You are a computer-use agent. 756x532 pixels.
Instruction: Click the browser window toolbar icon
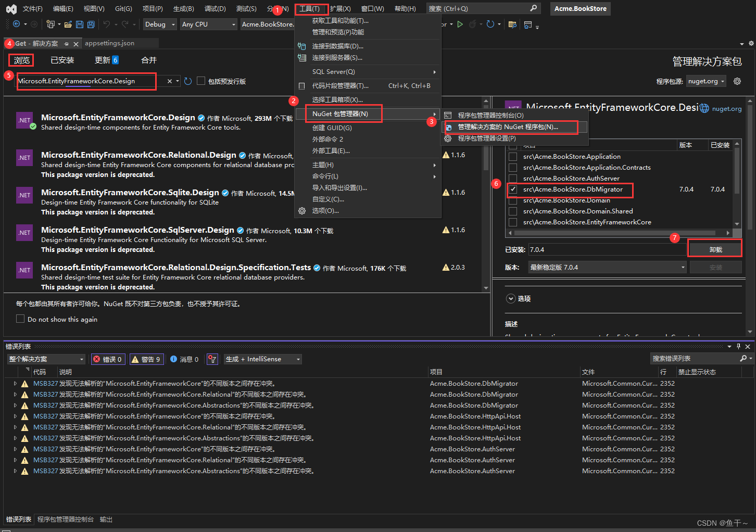click(528, 24)
